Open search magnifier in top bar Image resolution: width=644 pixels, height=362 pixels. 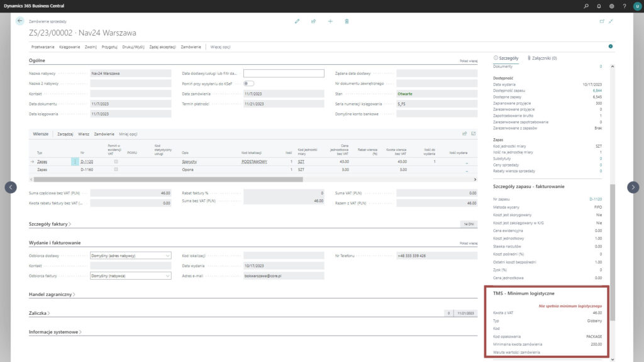pyautogui.click(x=586, y=6)
